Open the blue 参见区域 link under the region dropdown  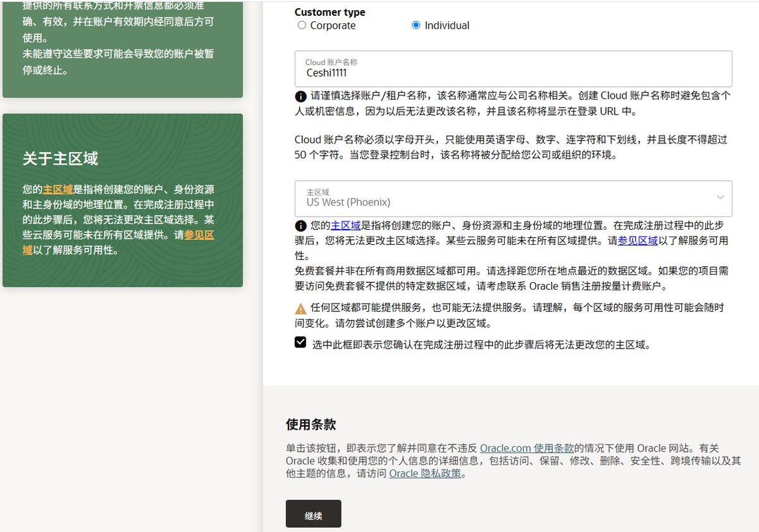[x=638, y=240]
